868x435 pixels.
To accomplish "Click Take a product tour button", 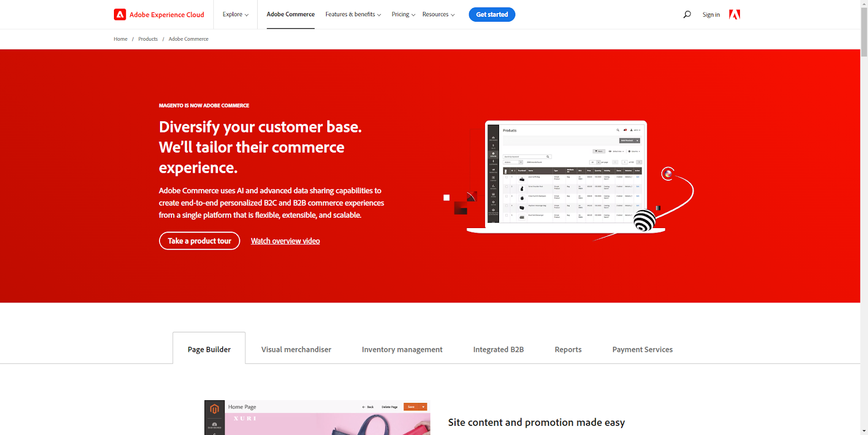I will pos(200,241).
